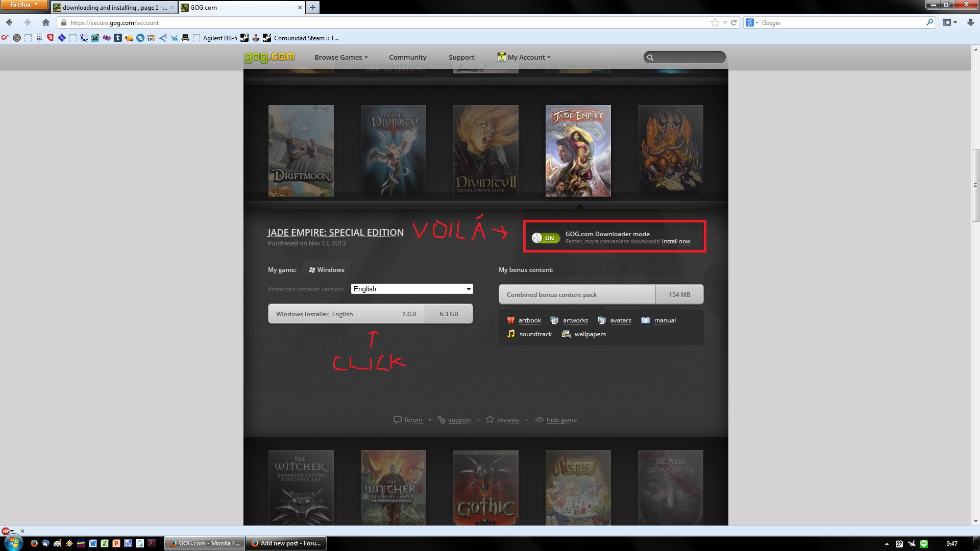980x551 pixels.
Task: Select the Divine Divinity game cover
Action: (x=394, y=151)
